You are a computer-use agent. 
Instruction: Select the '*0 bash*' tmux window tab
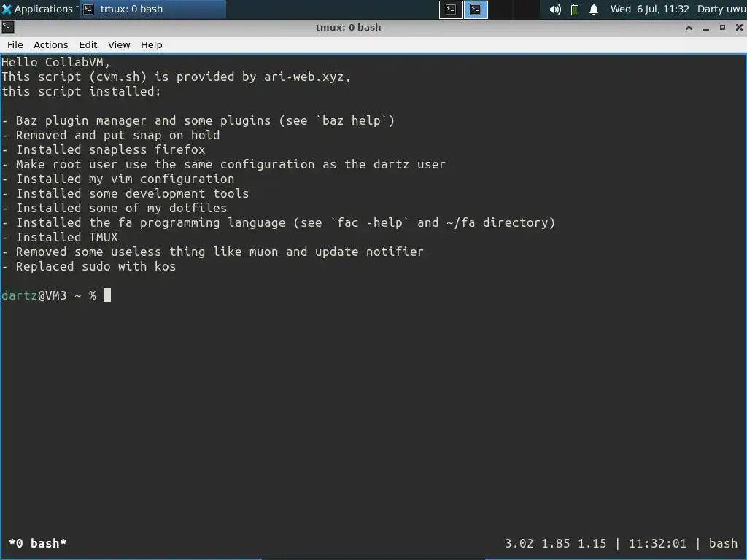point(38,543)
